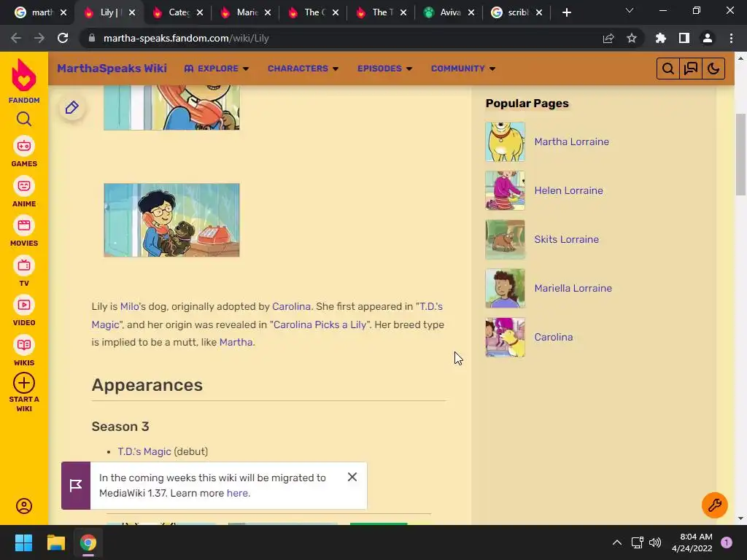Viewport: 747px width, 560px height.
Task: Open Chrome three-dot menu
Action: (731, 38)
